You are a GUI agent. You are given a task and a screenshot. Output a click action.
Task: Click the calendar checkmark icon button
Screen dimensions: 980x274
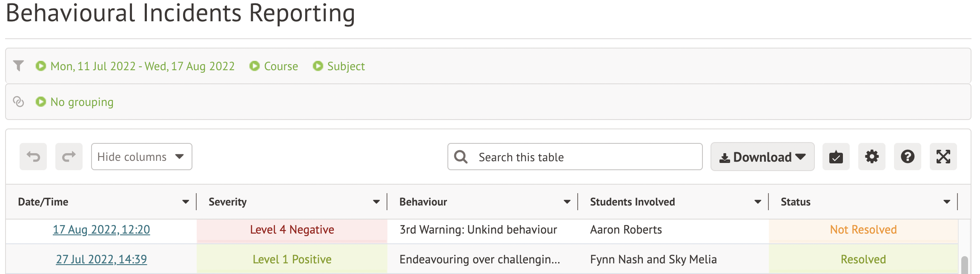pos(836,157)
